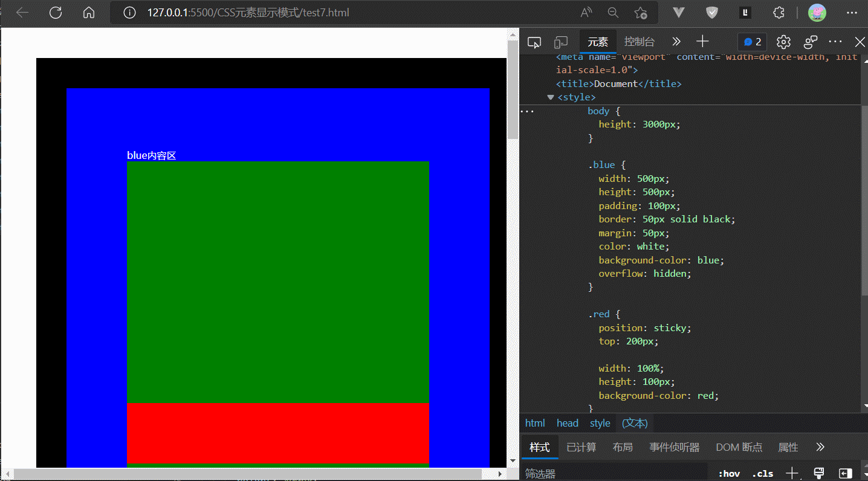Image resolution: width=868 pixels, height=481 pixels.
Task: Add a new style rule plus icon
Action: [x=792, y=474]
